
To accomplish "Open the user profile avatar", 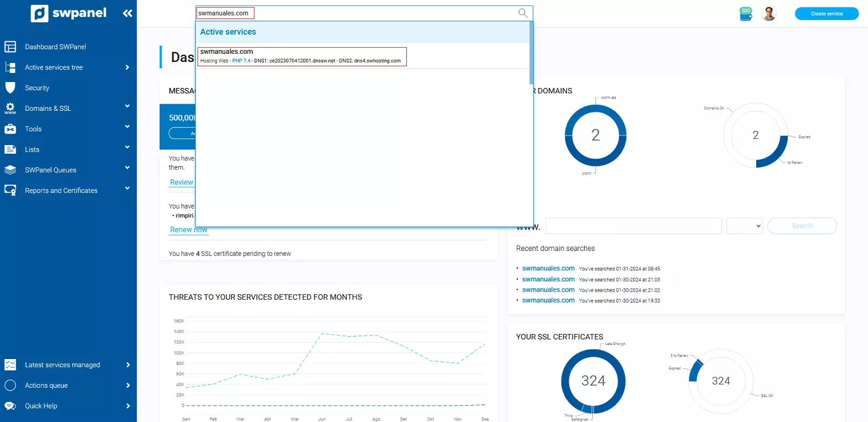I will [769, 14].
